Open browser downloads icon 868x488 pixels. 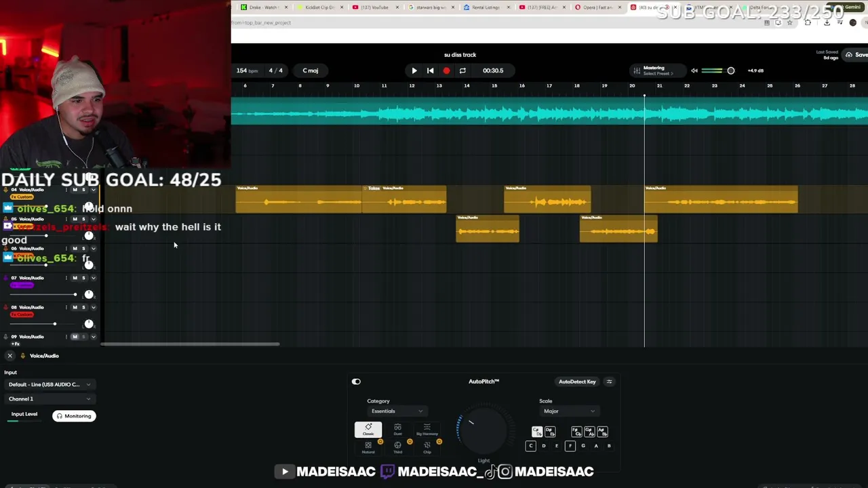827,22
